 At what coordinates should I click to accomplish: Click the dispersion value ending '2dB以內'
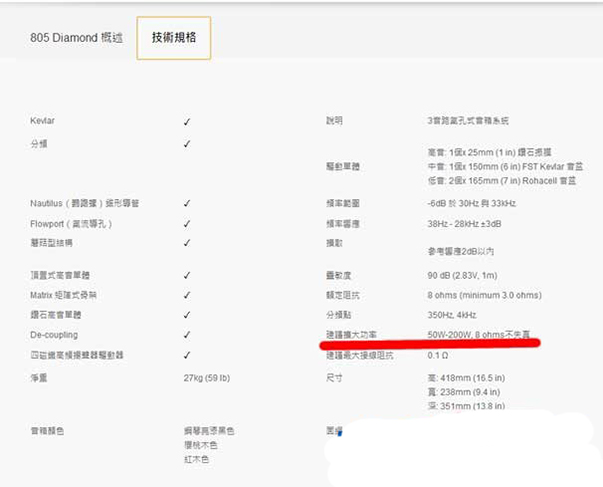[461, 251]
